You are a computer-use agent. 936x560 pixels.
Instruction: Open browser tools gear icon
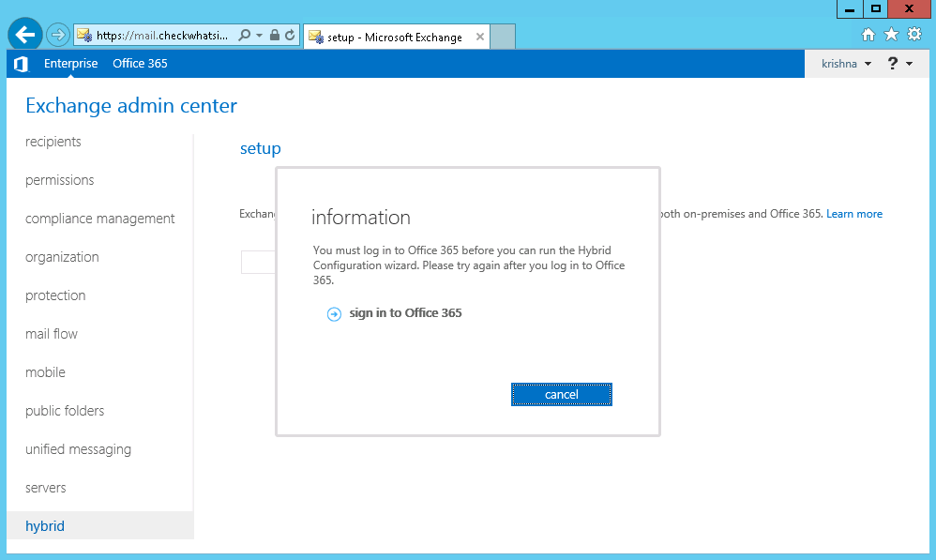(x=914, y=34)
